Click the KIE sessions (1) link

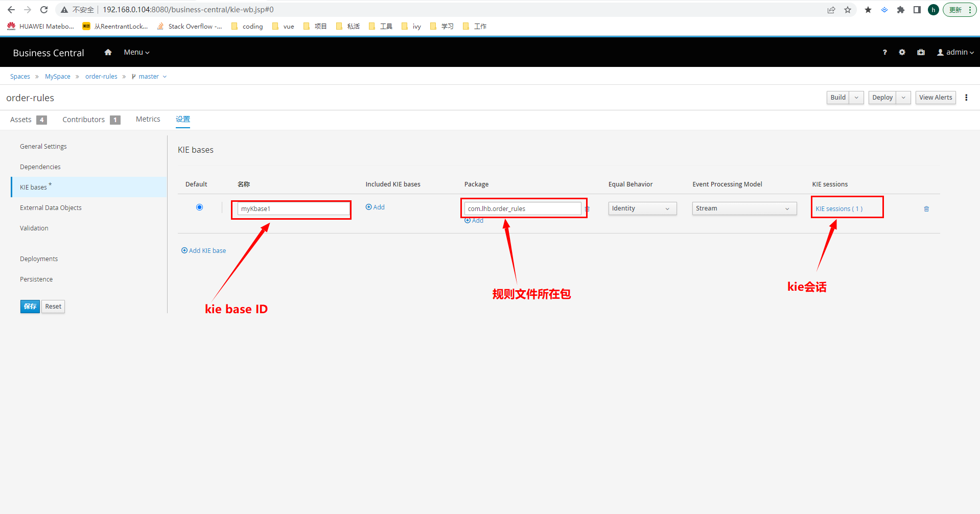pos(838,209)
